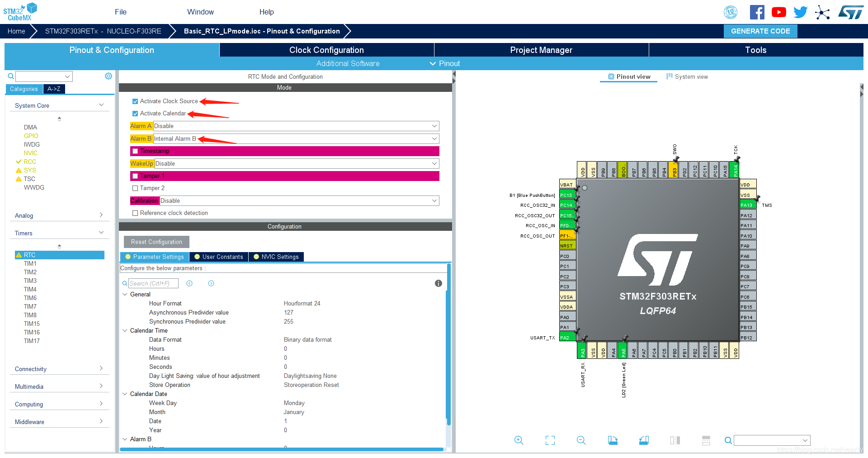Image resolution: width=868 pixels, height=458 pixels.
Task: Click the ST logo icon
Action: 850,12
